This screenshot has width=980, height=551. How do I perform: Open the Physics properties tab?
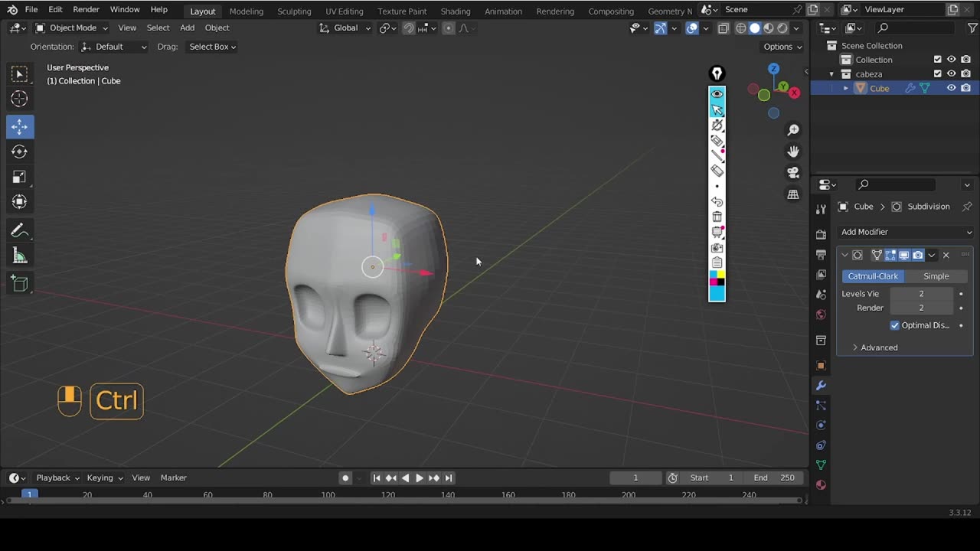point(821,425)
